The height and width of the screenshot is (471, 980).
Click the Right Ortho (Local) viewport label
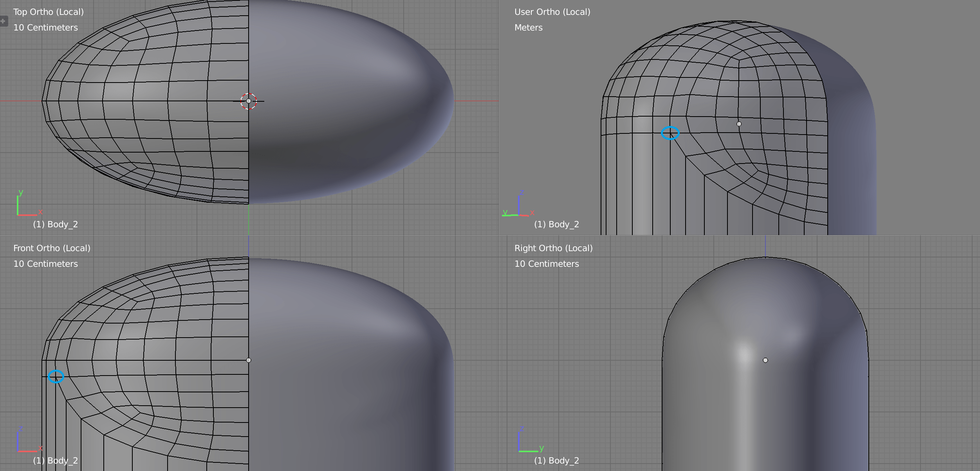554,248
